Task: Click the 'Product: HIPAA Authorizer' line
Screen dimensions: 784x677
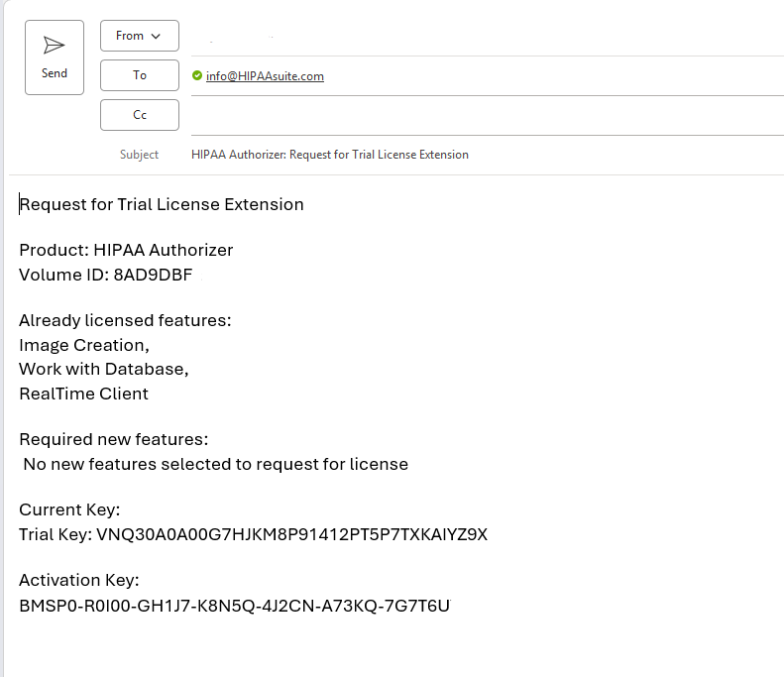Action: (x=126, y=250)
